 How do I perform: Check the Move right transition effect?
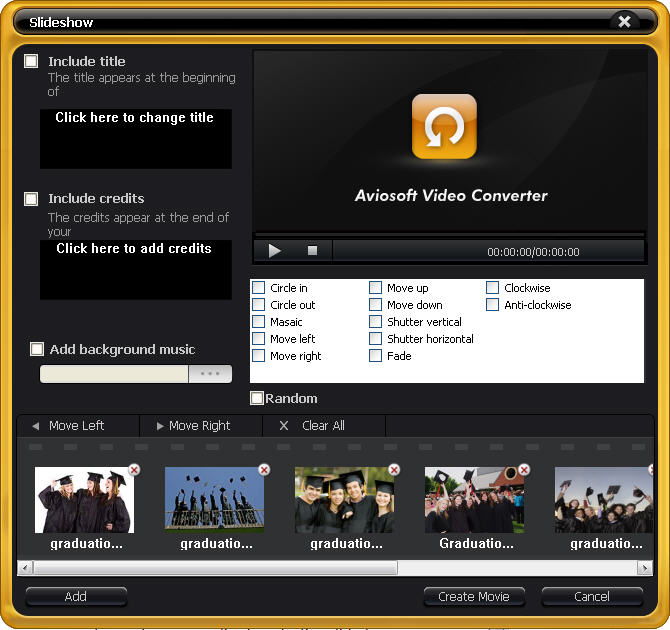[259, 356]
